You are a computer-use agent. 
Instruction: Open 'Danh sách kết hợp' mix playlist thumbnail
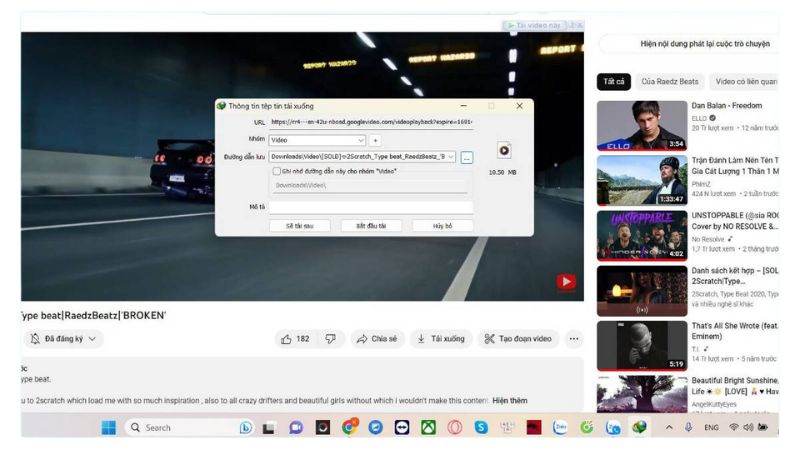pos(642,291)
